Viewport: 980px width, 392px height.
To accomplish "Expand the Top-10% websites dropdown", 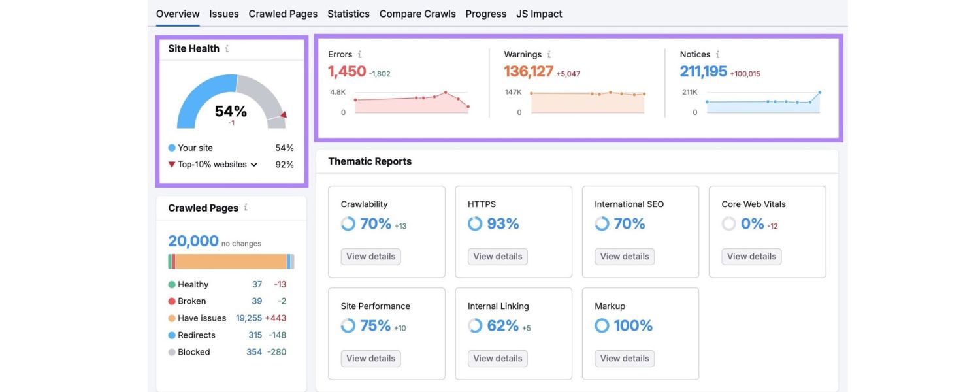I will pos(254,165).
